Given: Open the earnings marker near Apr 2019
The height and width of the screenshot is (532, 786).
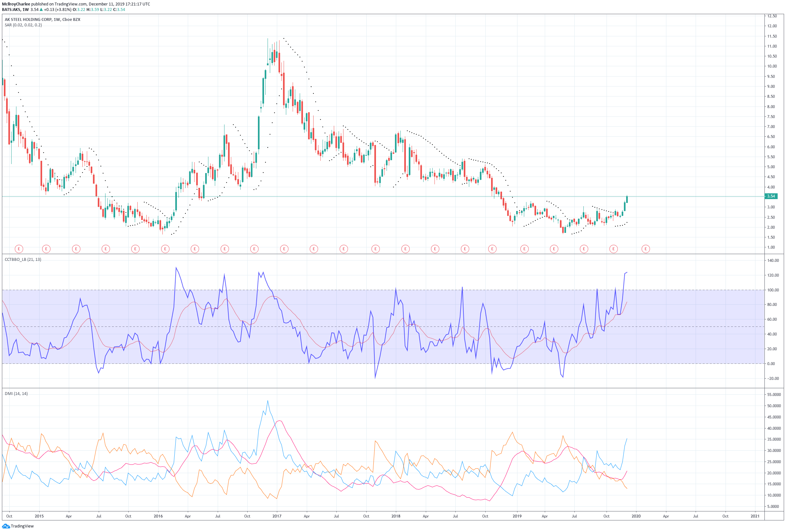Looking at the screenshot, I should (554, 249).
